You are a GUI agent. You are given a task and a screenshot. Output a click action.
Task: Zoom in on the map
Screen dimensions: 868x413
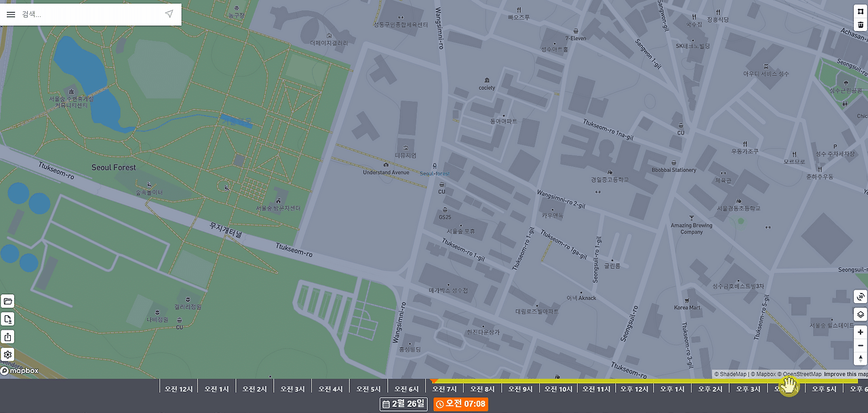pyautogui.click(x=861, y=332)
